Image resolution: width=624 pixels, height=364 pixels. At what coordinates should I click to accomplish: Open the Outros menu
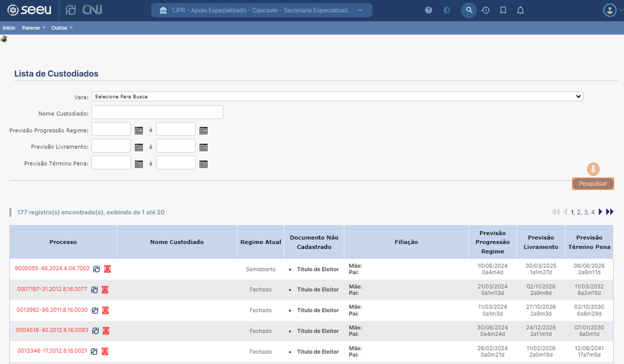tap(62, 28)
